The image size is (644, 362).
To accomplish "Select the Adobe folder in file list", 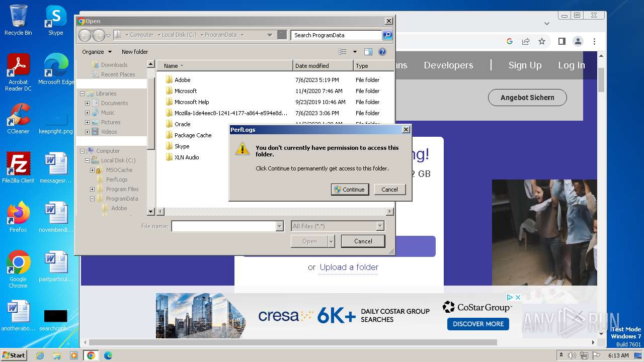I will coord(182,80).
